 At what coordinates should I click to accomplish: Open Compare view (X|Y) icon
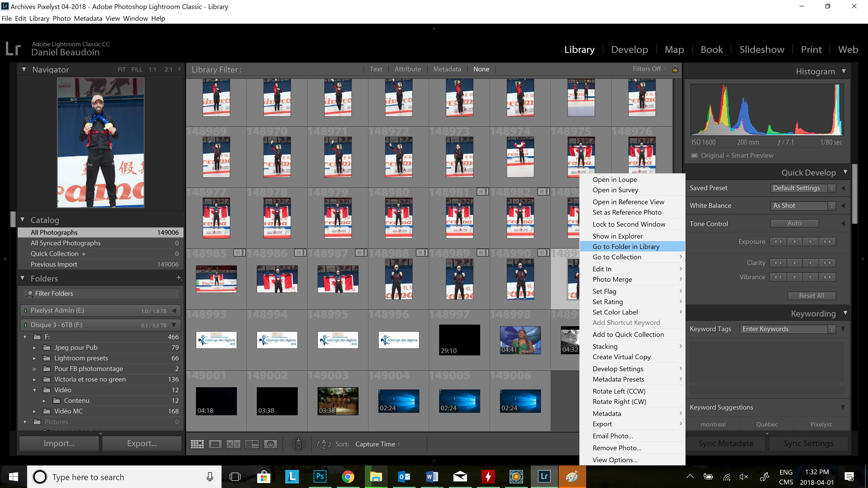(233, 444)
